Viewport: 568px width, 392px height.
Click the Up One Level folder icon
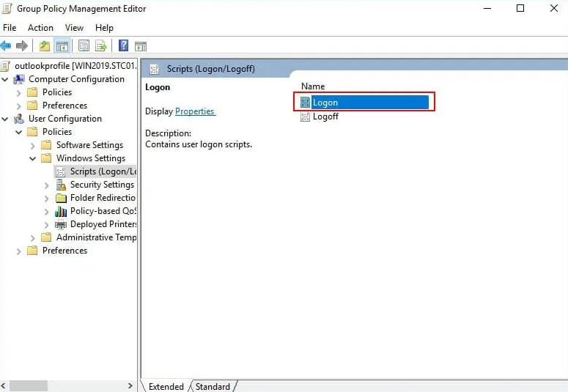[x=45, y=46]
